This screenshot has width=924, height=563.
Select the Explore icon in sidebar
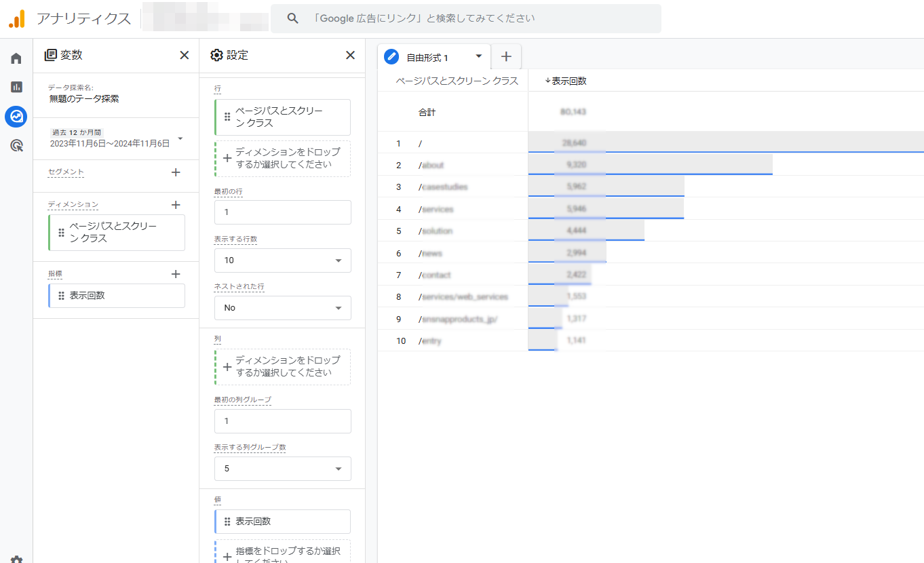point(16,117)
